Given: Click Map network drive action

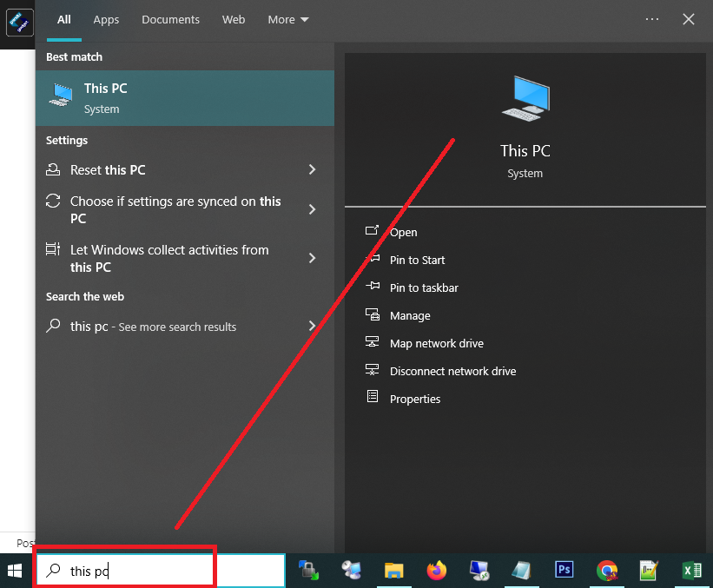Looking at the screenshot, I should [437, 343].
